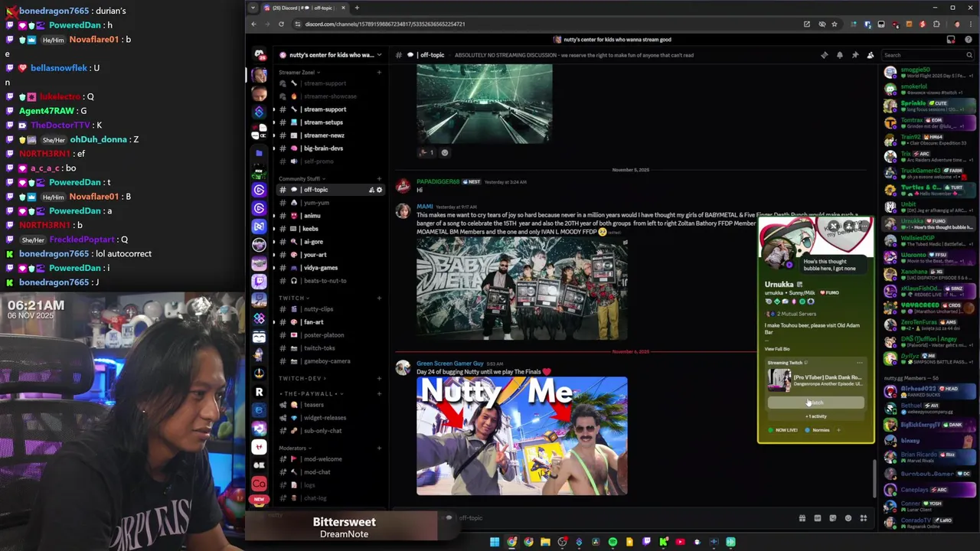
Task: Click the Discord Search field
Action: (926, 55)
